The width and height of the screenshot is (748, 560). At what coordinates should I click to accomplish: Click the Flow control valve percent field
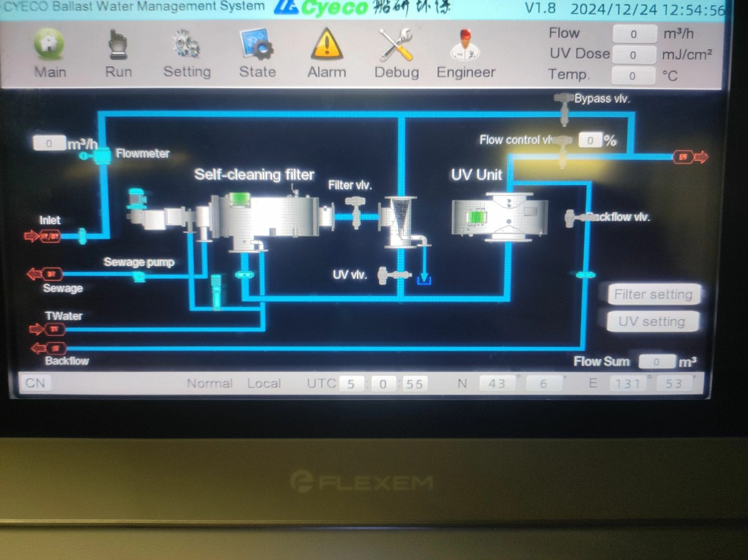pos(590,140)
